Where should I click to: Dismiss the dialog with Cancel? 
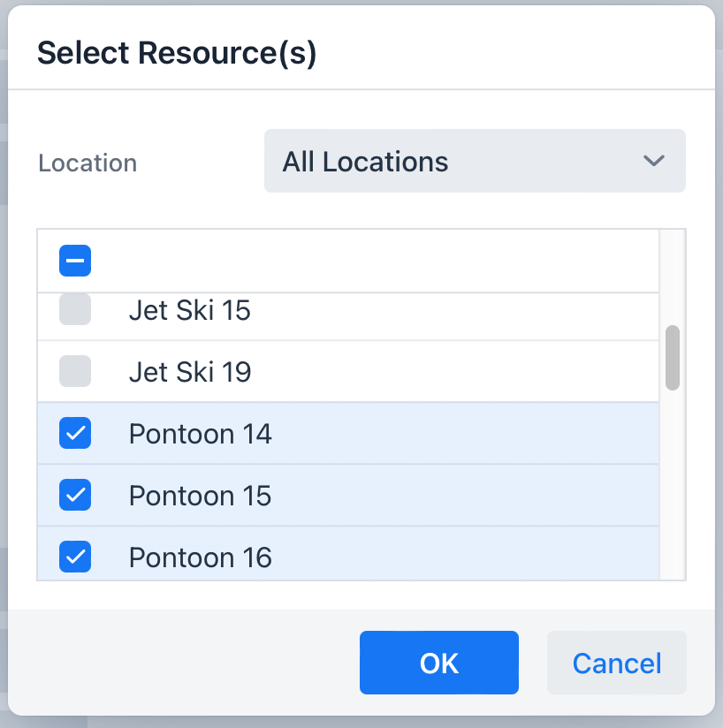(x=617, y=663)
